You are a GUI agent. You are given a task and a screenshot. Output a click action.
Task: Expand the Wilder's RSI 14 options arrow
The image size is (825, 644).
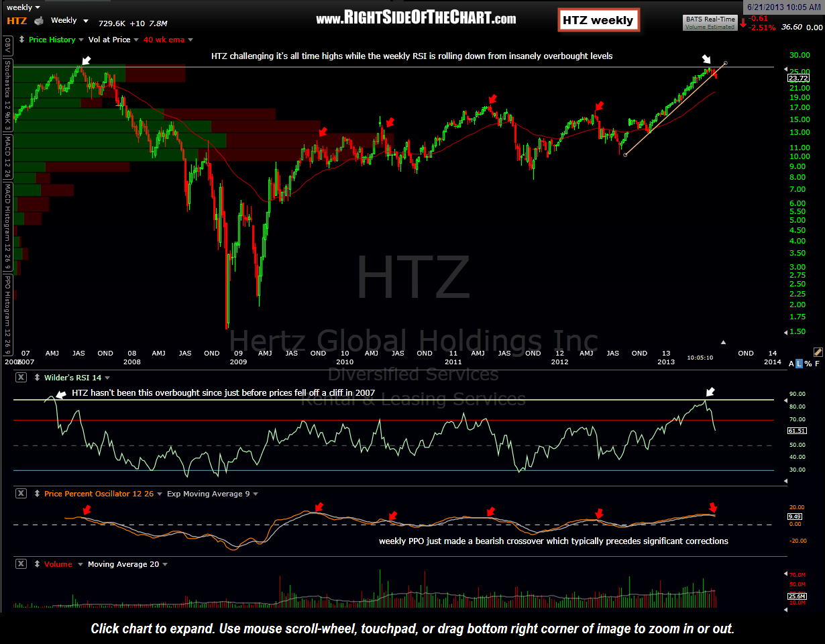click(107, 378)
